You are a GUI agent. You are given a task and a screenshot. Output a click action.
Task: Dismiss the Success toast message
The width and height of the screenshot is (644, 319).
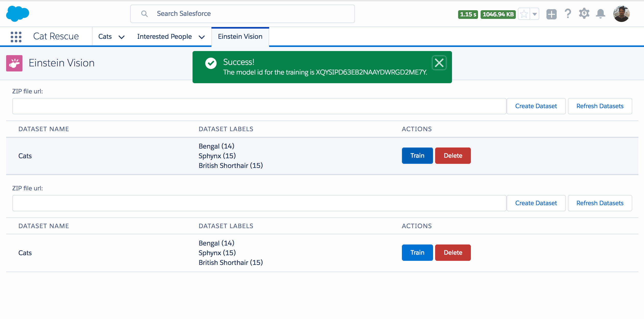pyautogui.click(x=439, y=63)
